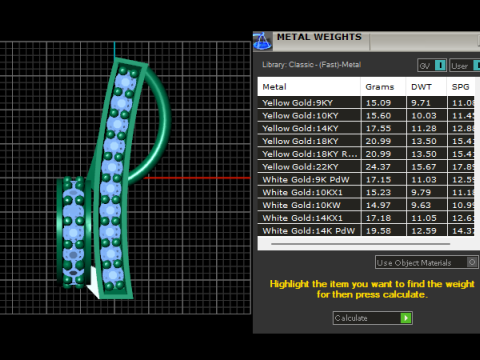The height and width of the screenshot is (360, 480).
Task: Select the White Gold:10KX1 row
Action: tap(366, 192)
